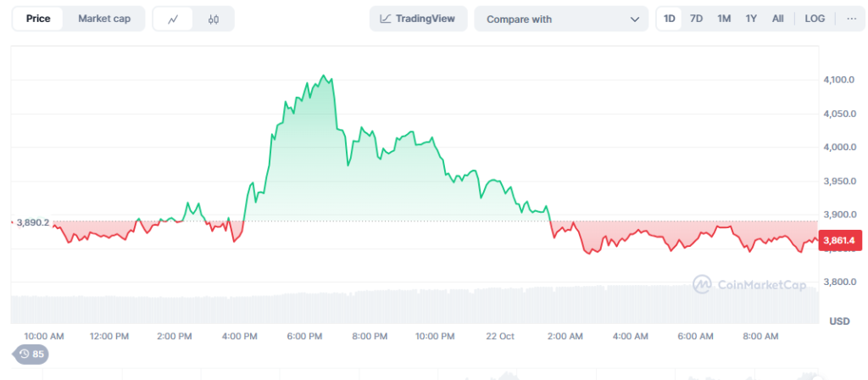
Task: Click the red 3,861.4 current price label
Action: point(839,240)
